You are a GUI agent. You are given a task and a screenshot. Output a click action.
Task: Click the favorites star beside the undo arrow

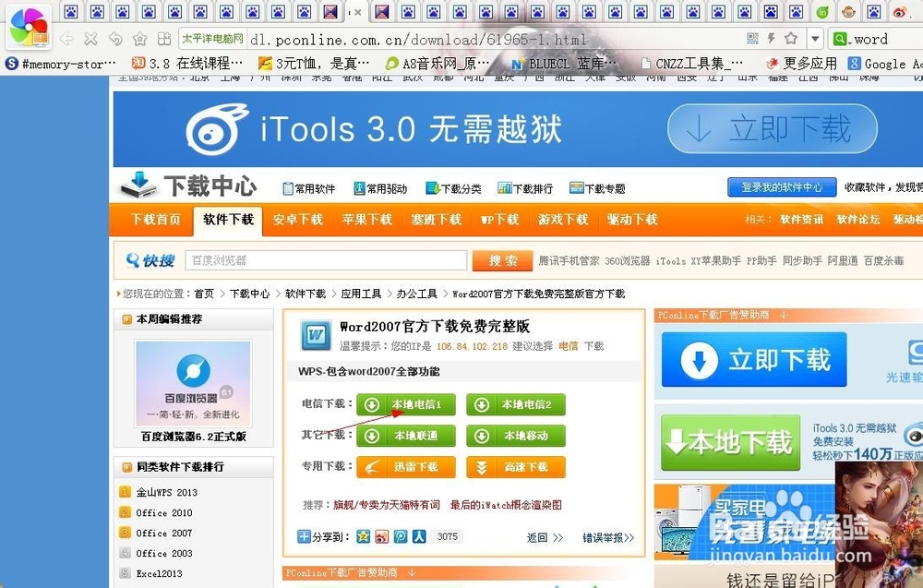coord(140,40)
